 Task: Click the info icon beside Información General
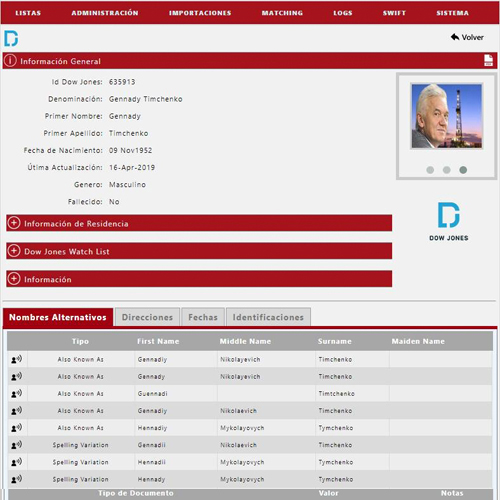click(10, 61)
